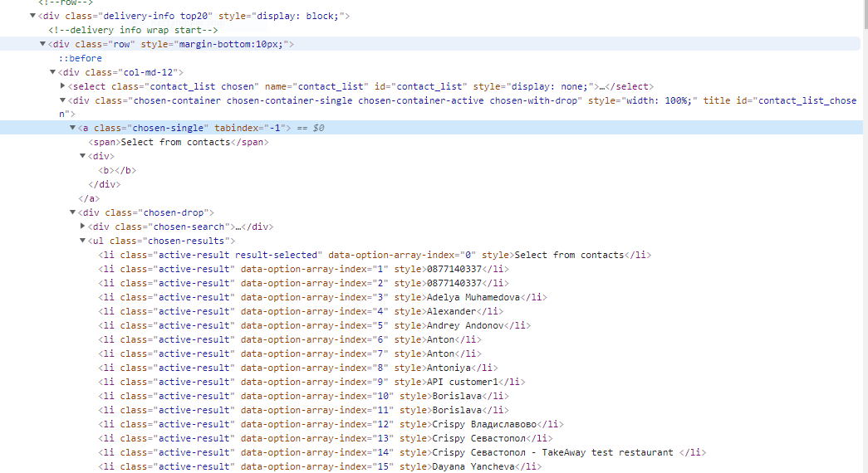Image resolution: width=868 pixels, height=473 pixels.
Task: Select the Adelya Muhamedova li row
Action: [323, 297]
